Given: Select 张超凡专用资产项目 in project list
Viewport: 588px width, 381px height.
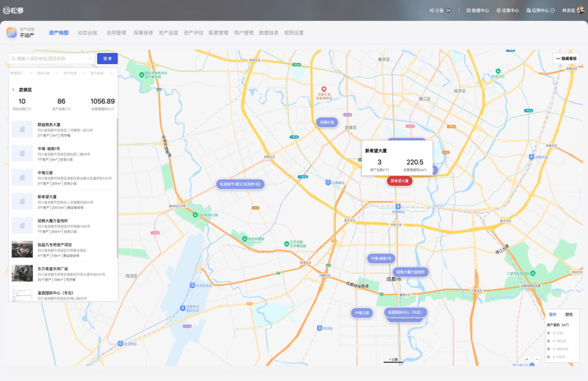Looking at the screenshot, I should (63, 250).
